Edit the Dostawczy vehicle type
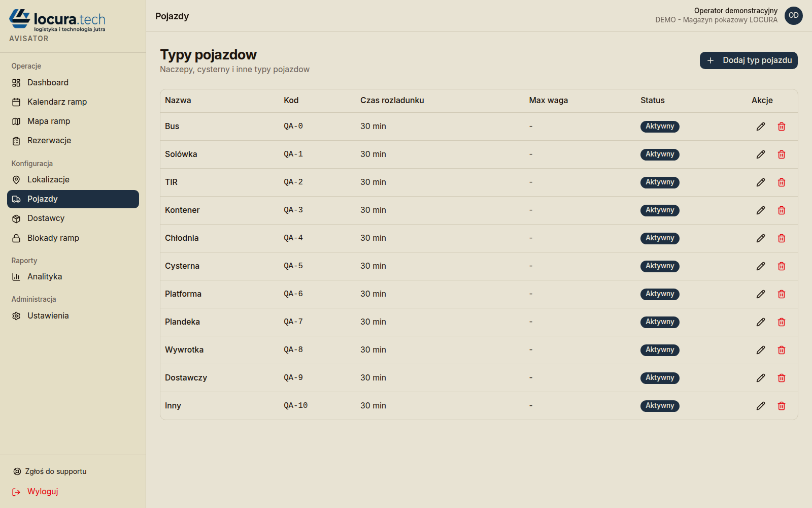Image resolution: width=812 pixels, height=508 pixels. [760, 378]
